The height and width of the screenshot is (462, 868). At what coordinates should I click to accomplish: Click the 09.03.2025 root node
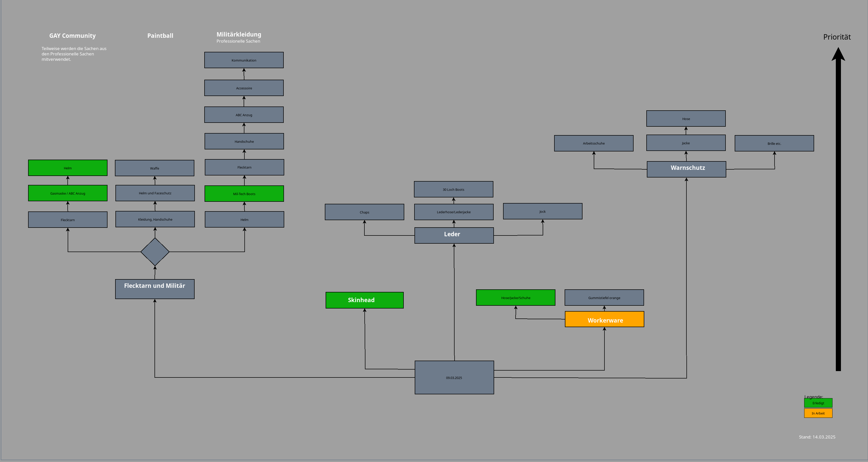coord(454,377)
